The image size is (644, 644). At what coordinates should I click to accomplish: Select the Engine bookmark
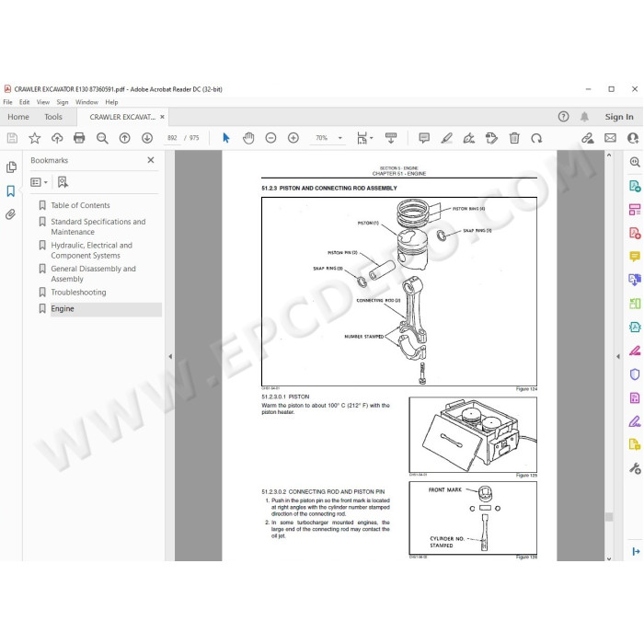[x=63, y=308]
